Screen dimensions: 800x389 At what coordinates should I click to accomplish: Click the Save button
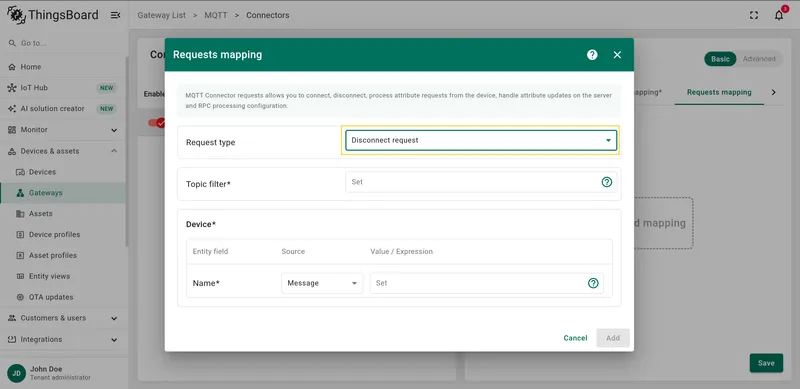pyautogui.click(x=766, y=363)
